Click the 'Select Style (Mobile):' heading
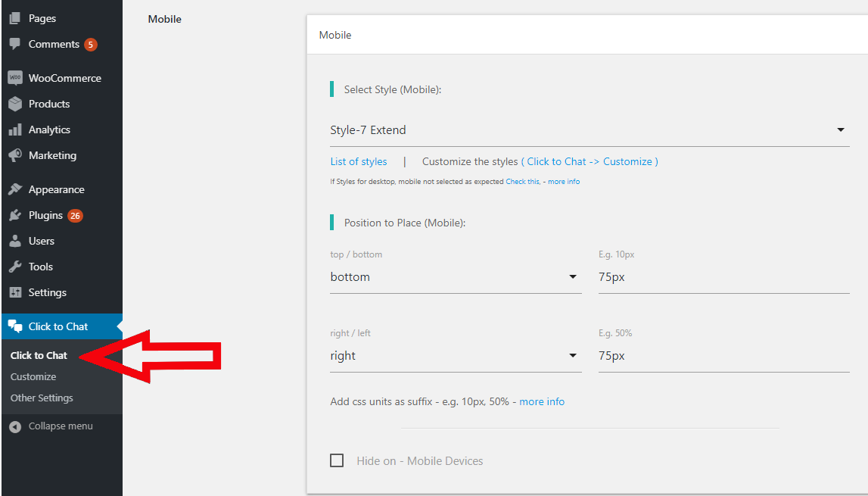Screen dimensions: 868x496 click(x=393, y=90)
